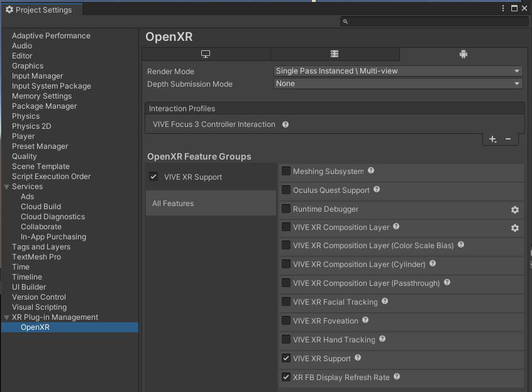
Task: Select XR Plug-in Management in sidebar
Action: coord(55,317)
